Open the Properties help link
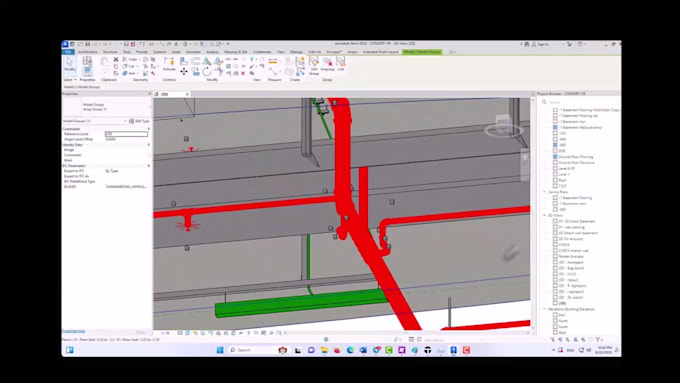The height and width of the screenshot is (383, 680). coord(73,331)
